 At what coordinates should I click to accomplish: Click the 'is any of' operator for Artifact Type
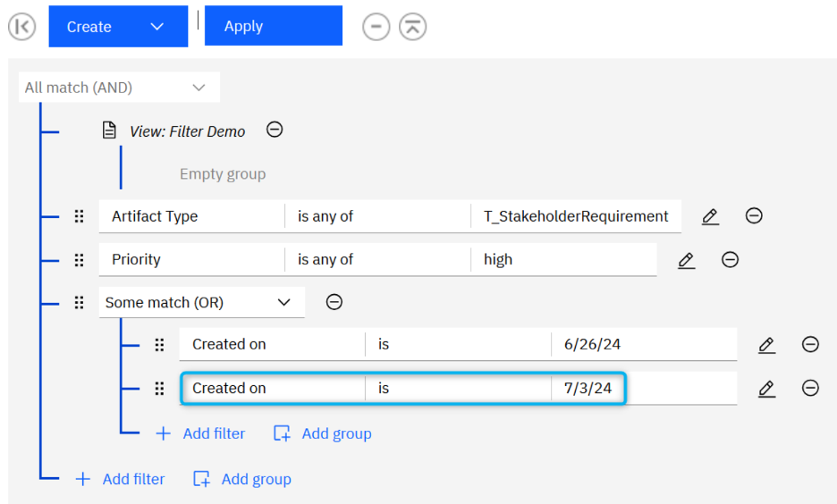pyautogui.click(x=378, y=216)
